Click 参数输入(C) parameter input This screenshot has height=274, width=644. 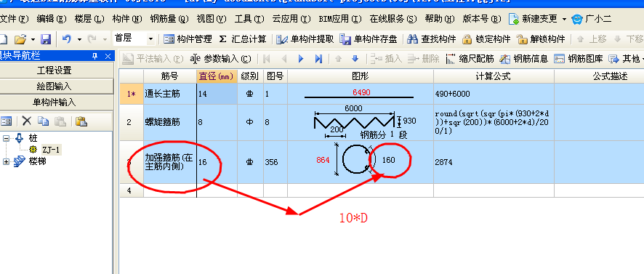[x=220, y=59]
